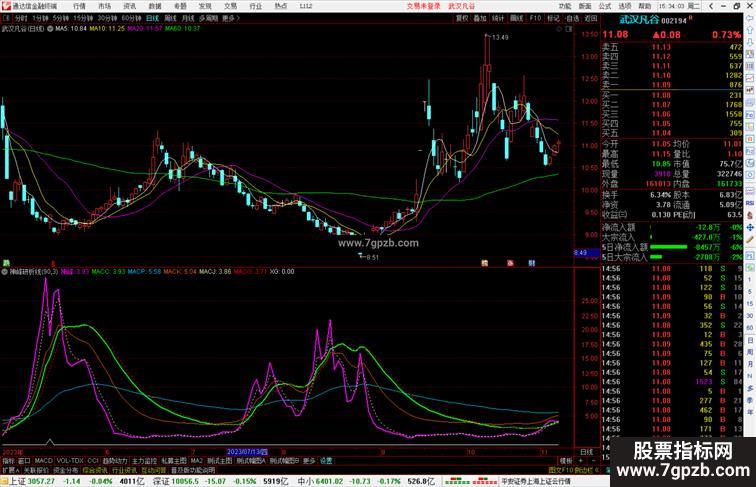Open the 资金分布 tab
Viewport: 756px width, 487px height.
click(66, 470)
